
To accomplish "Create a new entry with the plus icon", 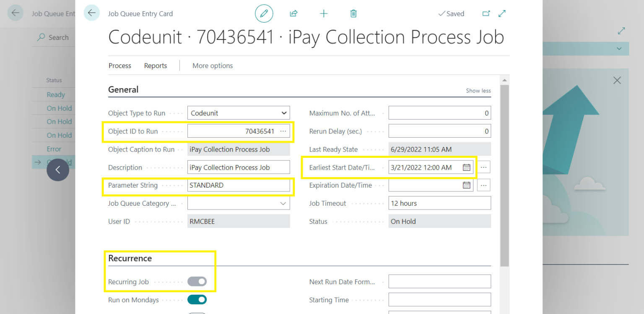I will pos(324,13).
